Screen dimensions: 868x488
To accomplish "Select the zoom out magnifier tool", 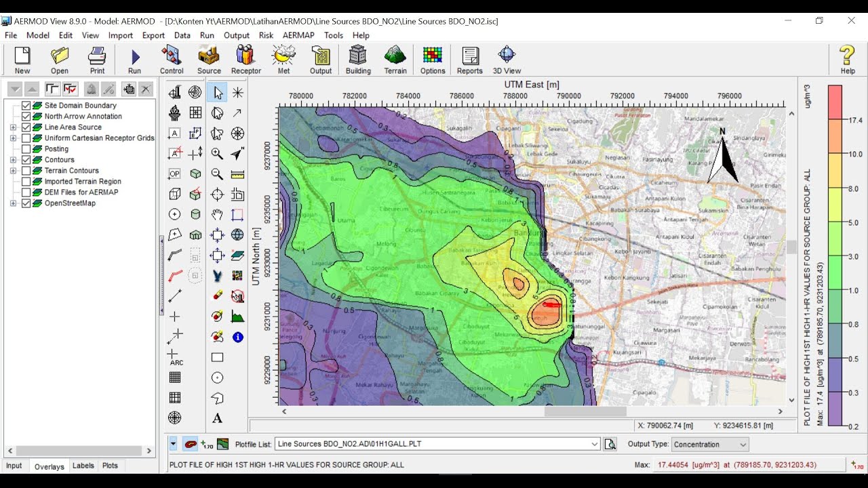I will [217, 174].
